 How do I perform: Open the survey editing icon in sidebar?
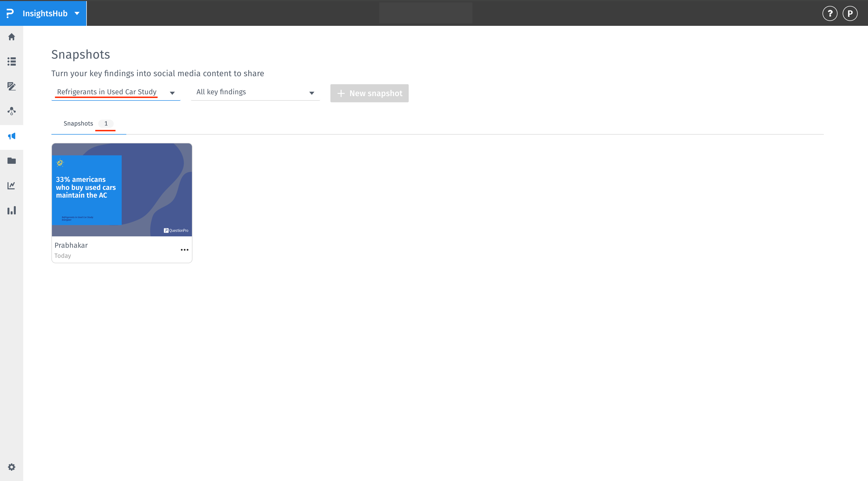pyautogui.click(x=12, y=86)
